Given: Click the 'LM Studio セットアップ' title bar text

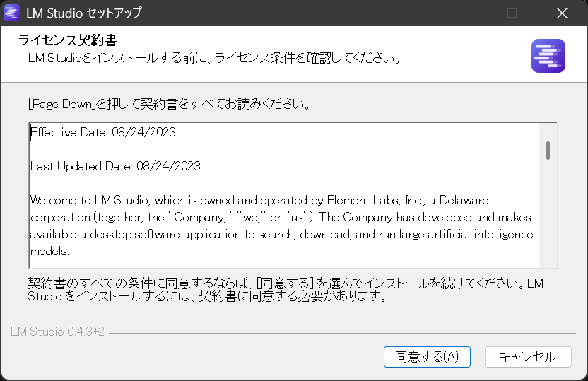Looking at the screenshot, I should (83, 13).
